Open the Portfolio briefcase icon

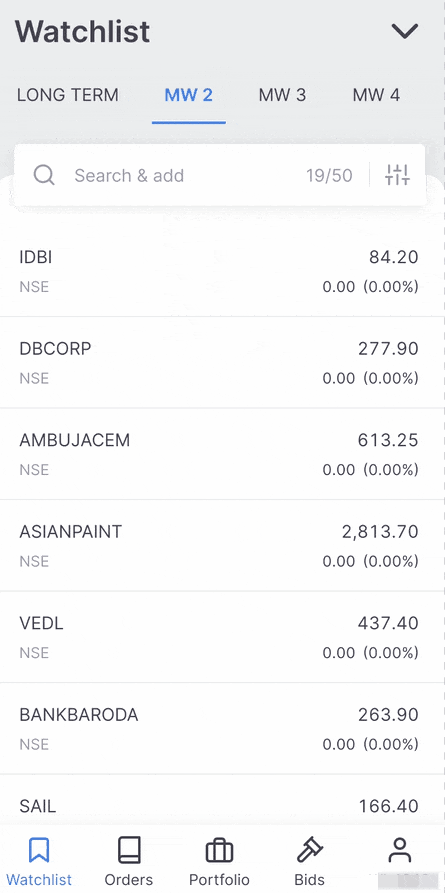[x=219, y=851]
